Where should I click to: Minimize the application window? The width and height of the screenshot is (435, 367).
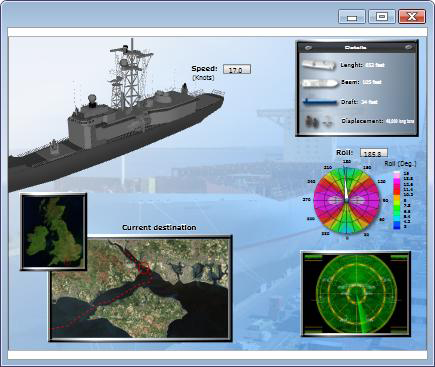click(x=352, y=16)
